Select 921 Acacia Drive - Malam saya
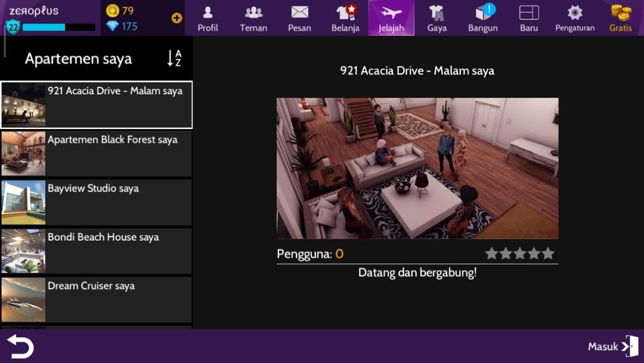This screenshot has height=363, width=644. (x=97, y=105)
